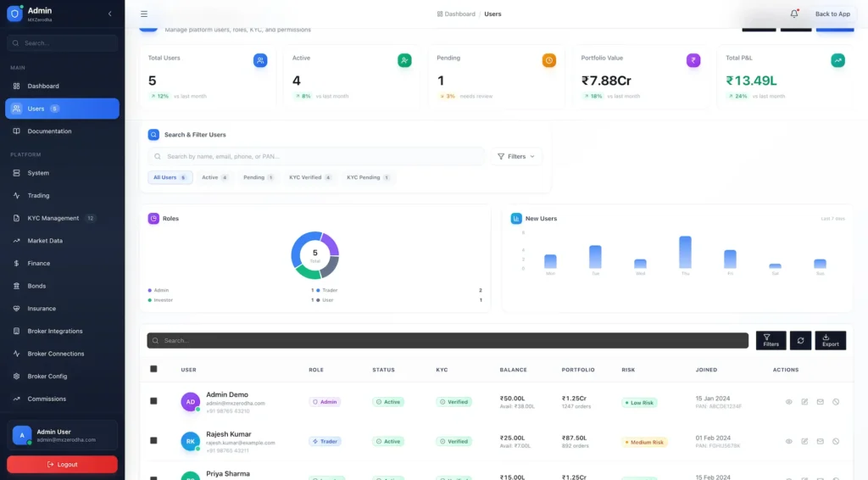Screen dimensions: 868x480
Task: Click the RK avatar for Rajesh Kumar
Action: (191, 441)
